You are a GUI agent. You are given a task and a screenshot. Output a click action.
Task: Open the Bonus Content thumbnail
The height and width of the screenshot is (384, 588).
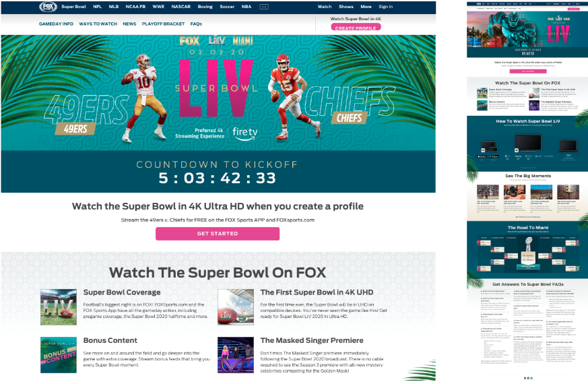click(x=59, y=355)
